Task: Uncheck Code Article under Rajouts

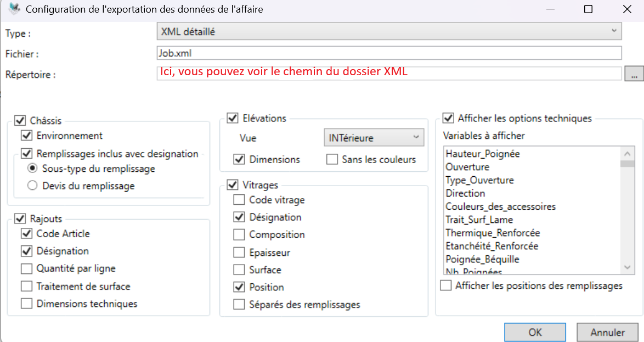Action: (26, 233)
